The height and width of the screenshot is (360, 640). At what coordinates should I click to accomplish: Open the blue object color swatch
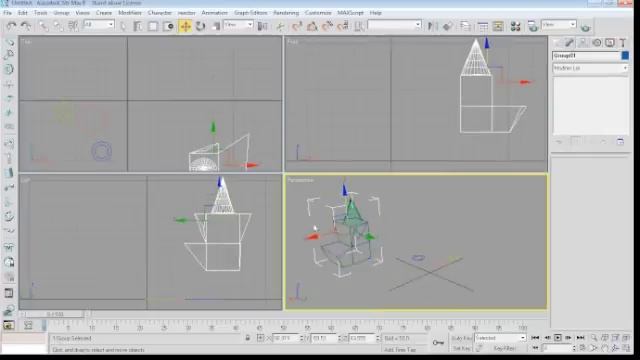[x=625, y=56]
